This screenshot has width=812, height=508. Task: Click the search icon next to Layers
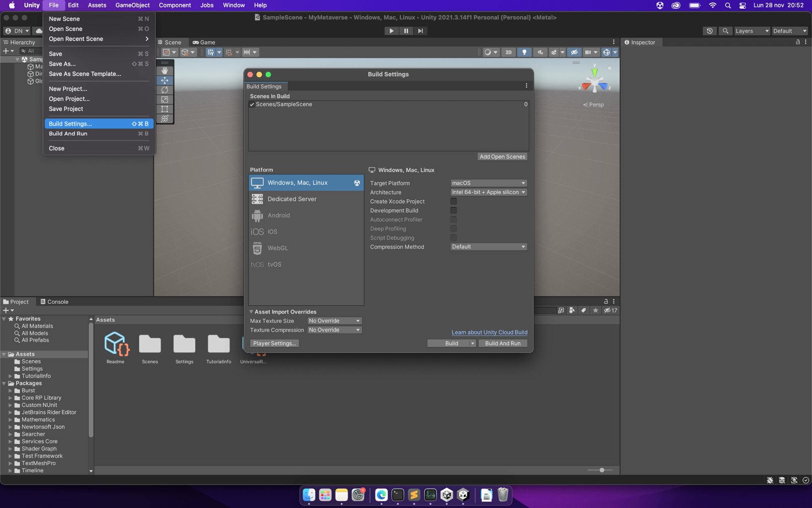[726, 31]
